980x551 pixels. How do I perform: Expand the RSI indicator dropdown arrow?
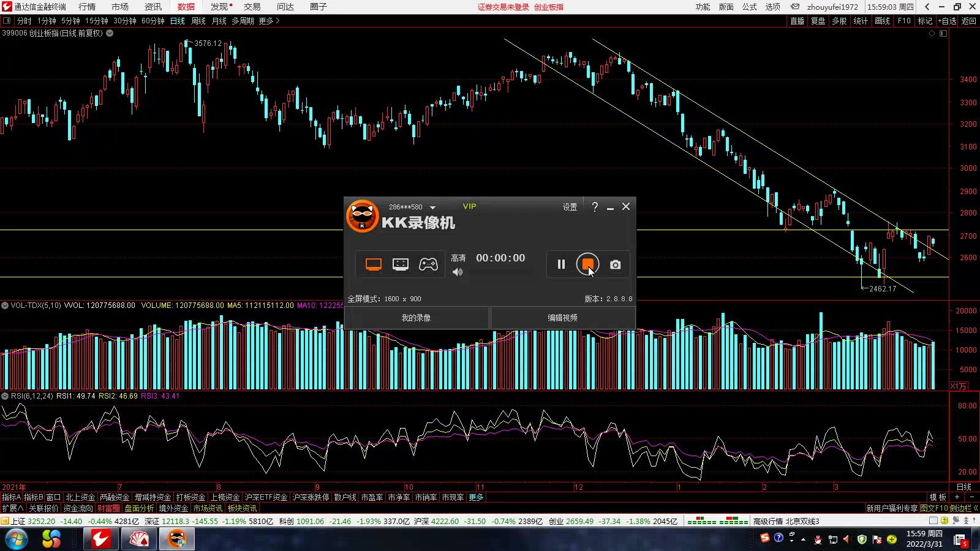[5, 396]
